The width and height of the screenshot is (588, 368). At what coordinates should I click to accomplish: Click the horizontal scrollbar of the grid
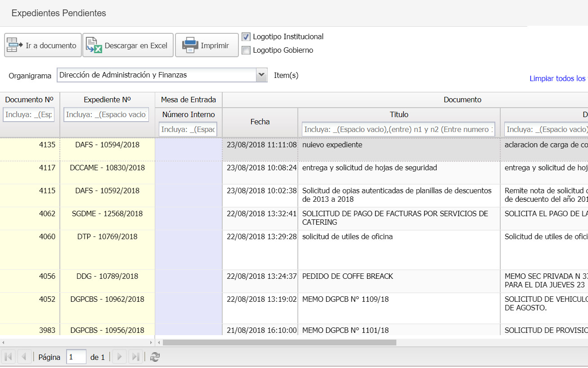[x=279, y=342]
